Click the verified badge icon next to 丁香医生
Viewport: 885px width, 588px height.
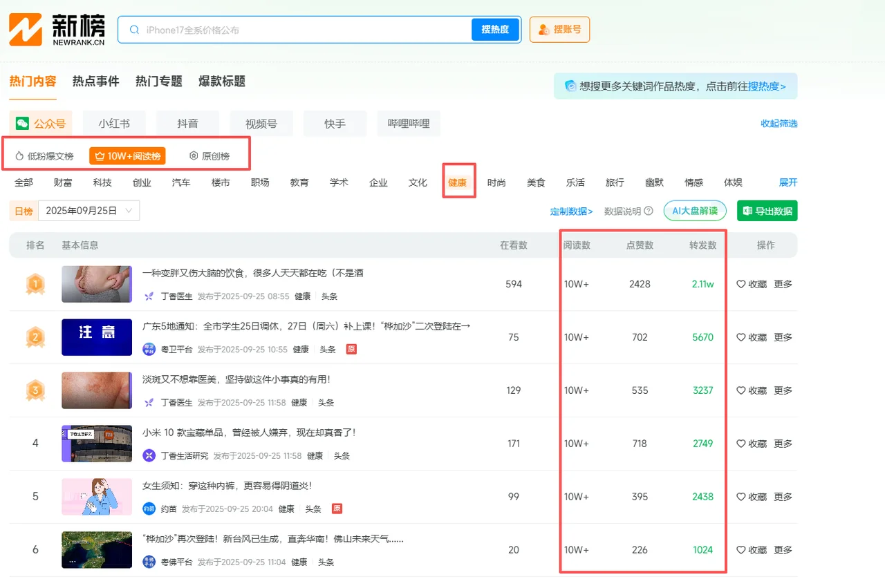pyautogui.click(x=149, y=296)
